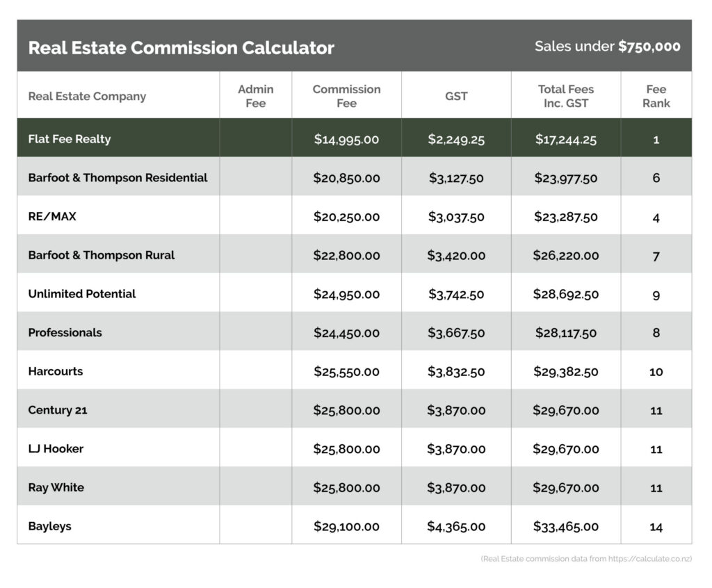This screenshot has width=712, height=588.
Task: Click Ray White's empty admin fee cell
Action: coord(255,488)
